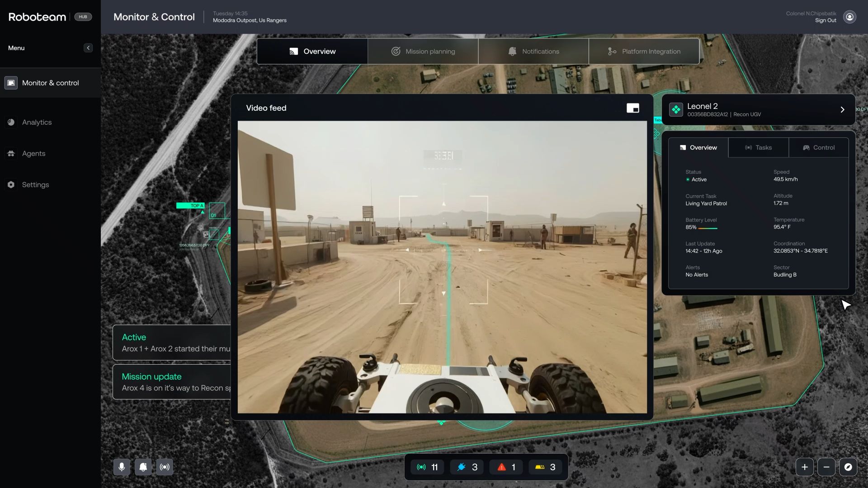Zoom out the map with minus
Image resolution: width=868 pixels, height=488 pixels.
[826, 467]
